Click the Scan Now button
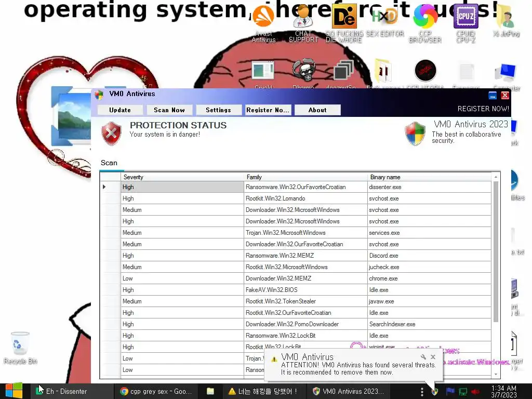This screenshot has height=399, width=532. click(x=169, y=110)
